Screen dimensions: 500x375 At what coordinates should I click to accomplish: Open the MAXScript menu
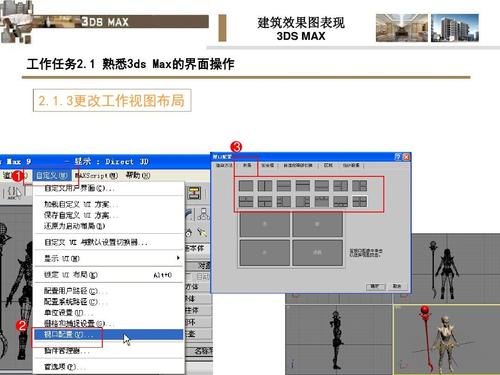coord(96,175)
